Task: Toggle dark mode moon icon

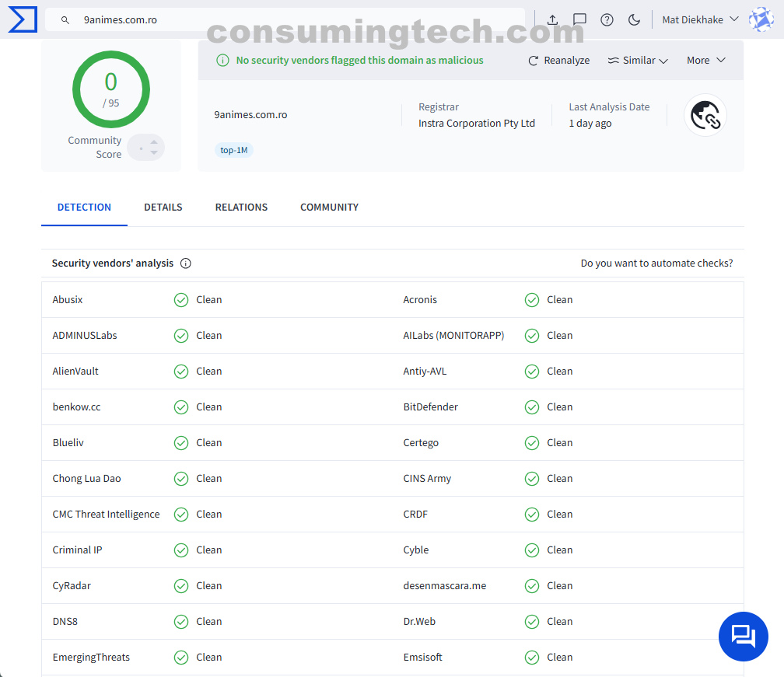Action: click(634, 19)
